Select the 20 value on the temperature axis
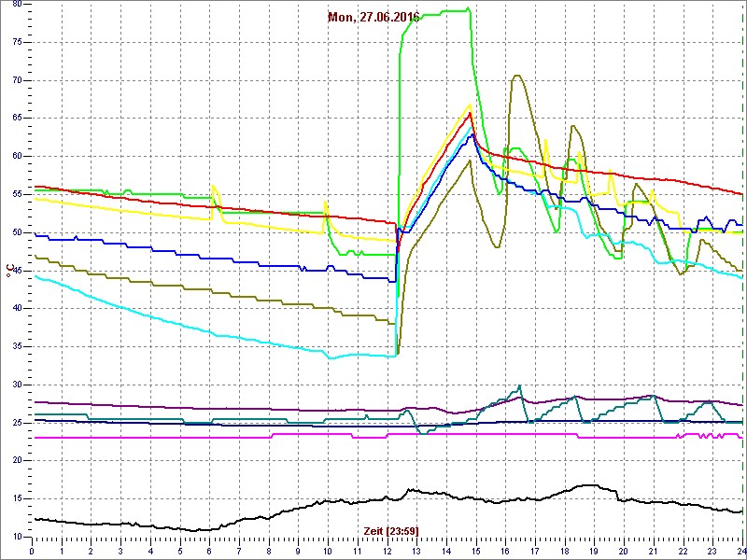 click(16, 461)
